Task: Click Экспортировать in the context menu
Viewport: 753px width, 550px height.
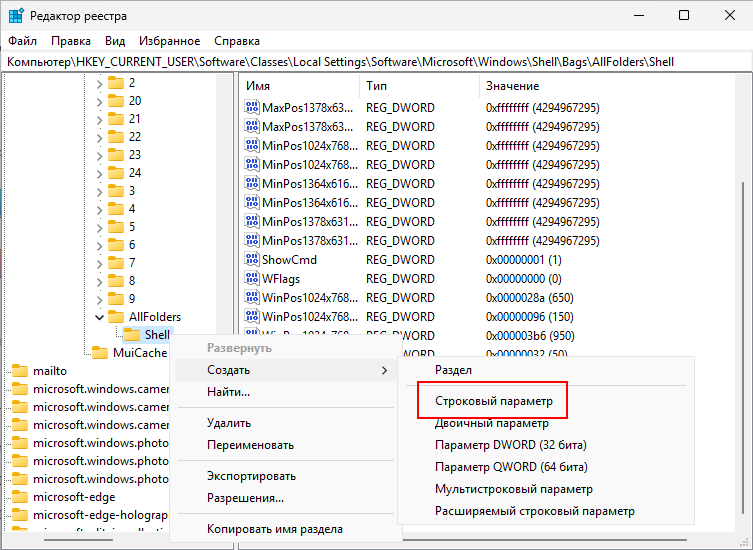Action: (x=251, y=476)
